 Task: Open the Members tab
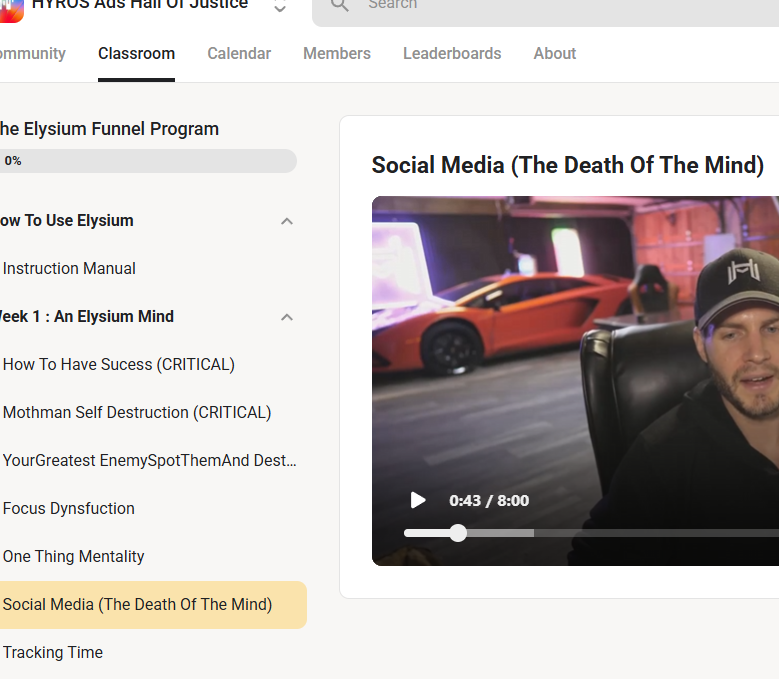[337, 54]
